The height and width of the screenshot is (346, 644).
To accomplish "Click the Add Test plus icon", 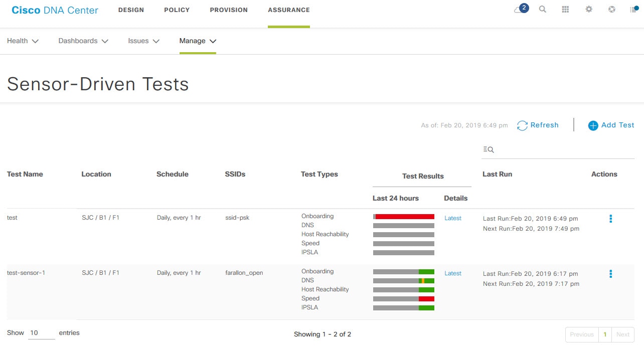I will (593, 125).
